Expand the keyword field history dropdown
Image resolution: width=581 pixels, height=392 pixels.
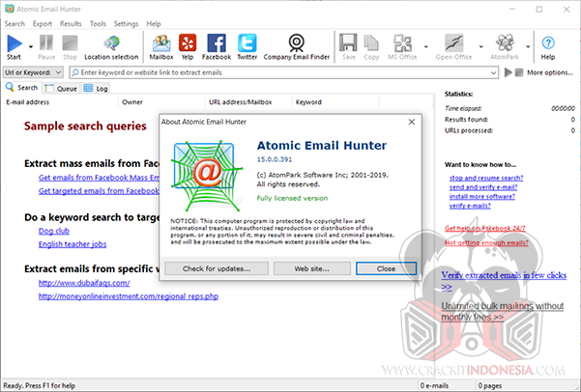pos(494,73)
